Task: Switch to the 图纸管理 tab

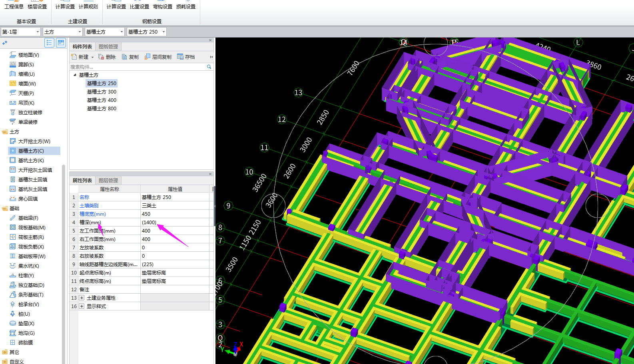Action: tap(108, 47)
